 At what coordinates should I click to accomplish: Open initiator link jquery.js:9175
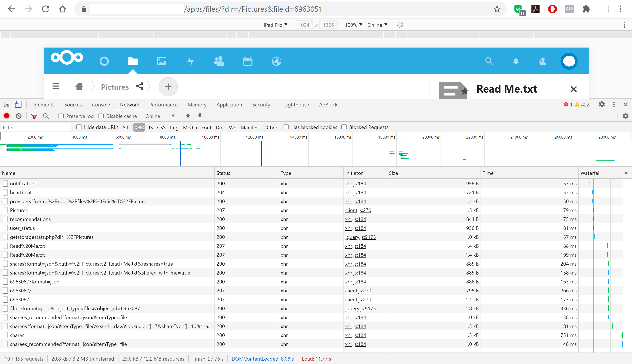[360, 237]
